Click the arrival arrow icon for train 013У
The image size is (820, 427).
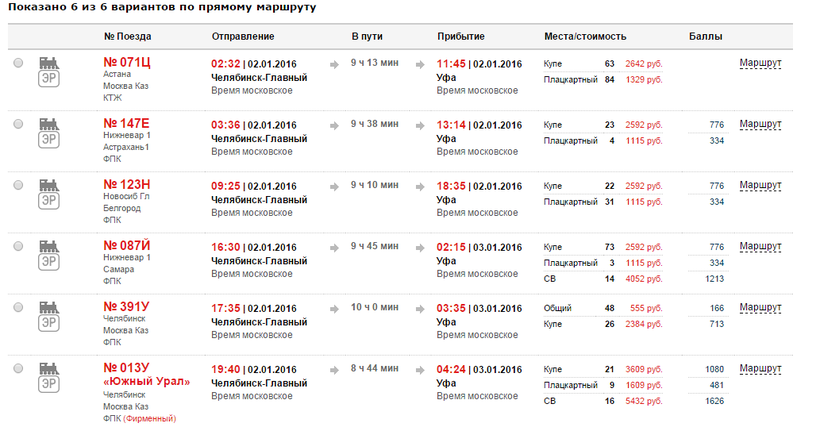(x=419, y=369)
